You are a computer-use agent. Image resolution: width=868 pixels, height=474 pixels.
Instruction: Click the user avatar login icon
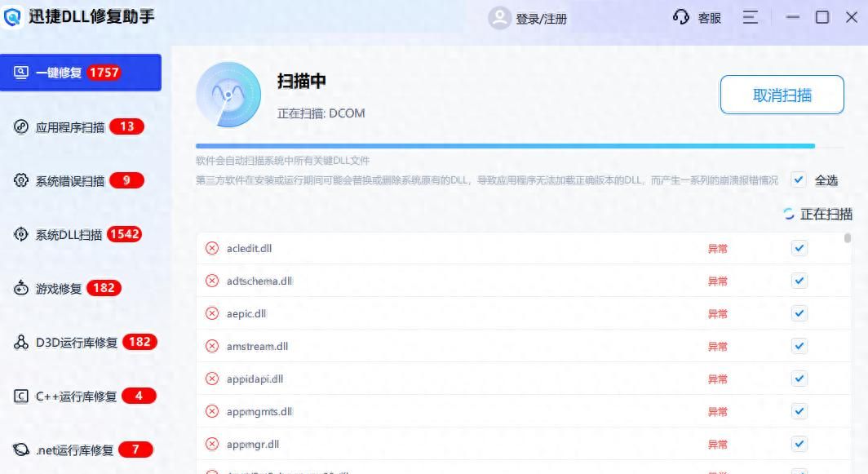pos(498,18)
